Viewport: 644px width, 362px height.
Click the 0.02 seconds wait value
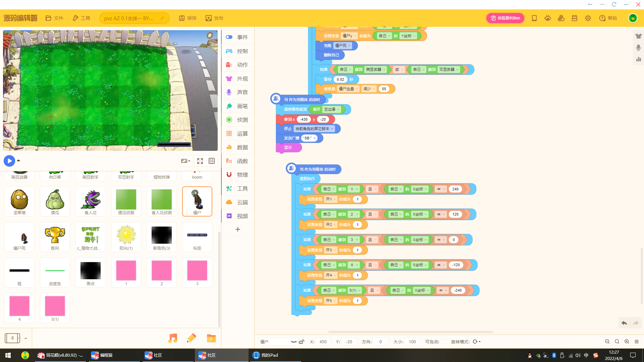[340, 79]
